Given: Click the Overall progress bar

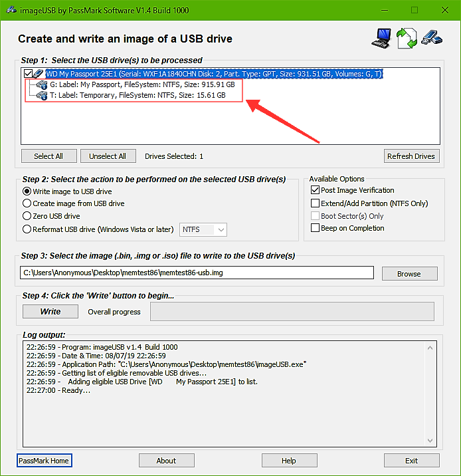Looking at the screenshot, I should pyautogui.click(x=292, y=312).
